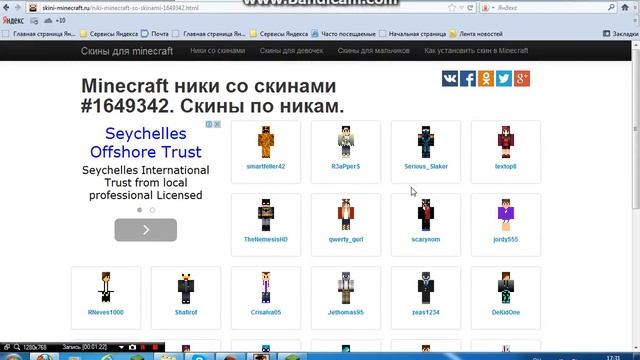Click the Crisalva05 skin thumbnail

pyautogui.click(x=266, y=288)
